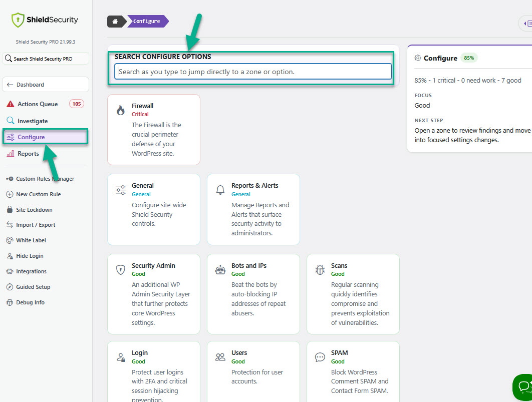The image size is (532, 402).
Task: Click the SPAM speech bubble icon
Action: click(x=320, y=357)
